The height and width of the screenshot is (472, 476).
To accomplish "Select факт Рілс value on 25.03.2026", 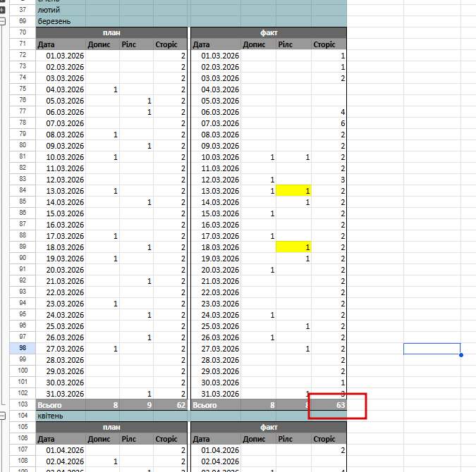I will pos(293,326).
